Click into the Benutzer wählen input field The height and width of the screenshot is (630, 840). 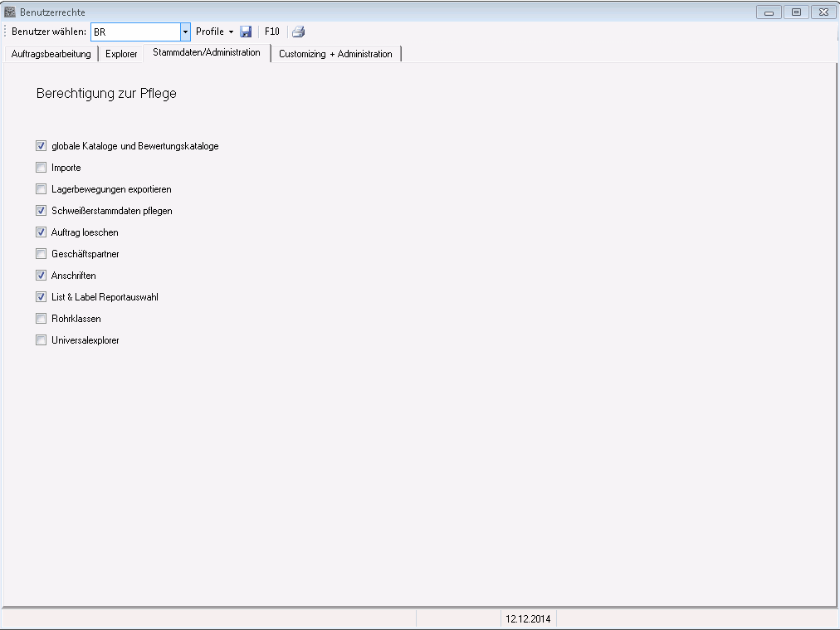point(135,32)
